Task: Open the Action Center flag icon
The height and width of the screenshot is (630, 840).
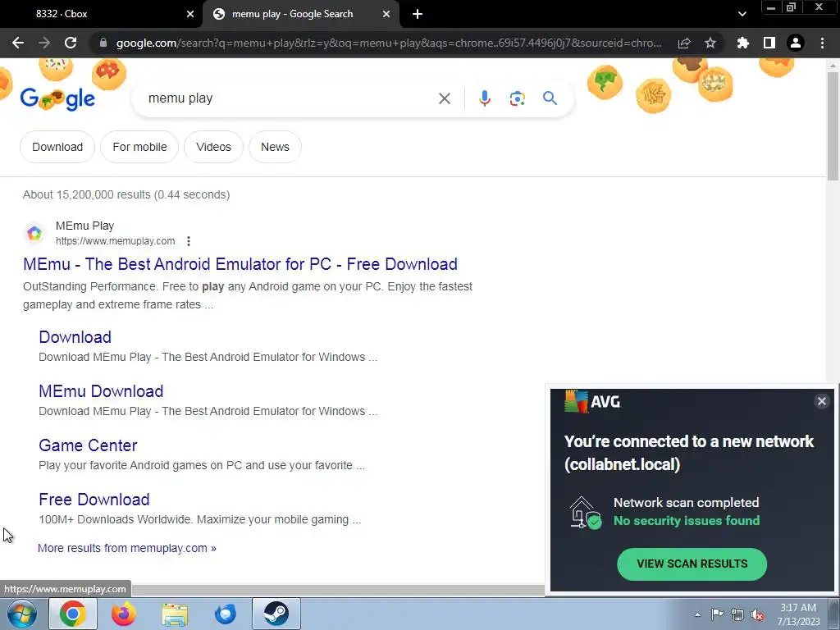Action: pos(717,614)
